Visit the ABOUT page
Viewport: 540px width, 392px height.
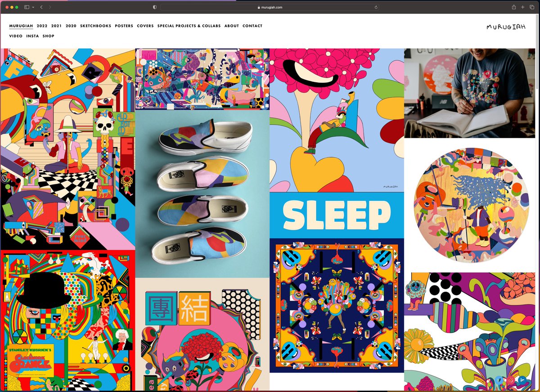tap(232, 26)
